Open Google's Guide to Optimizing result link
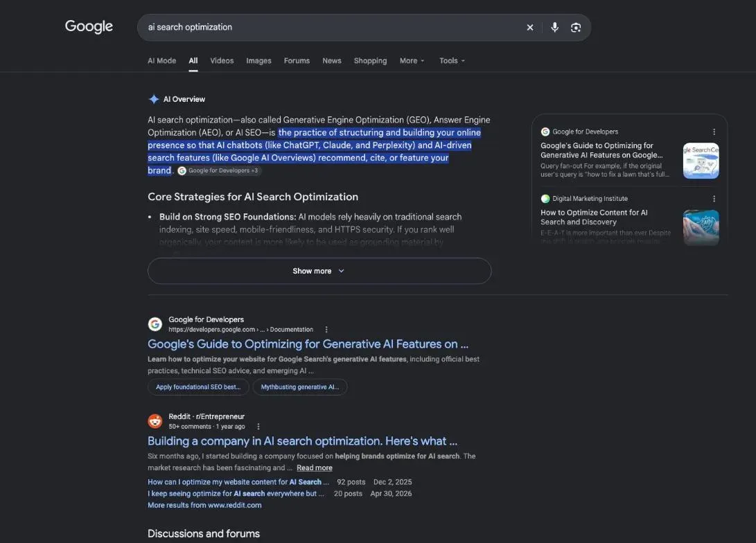Screen dimensions: 756x543 tap(308, 344)
